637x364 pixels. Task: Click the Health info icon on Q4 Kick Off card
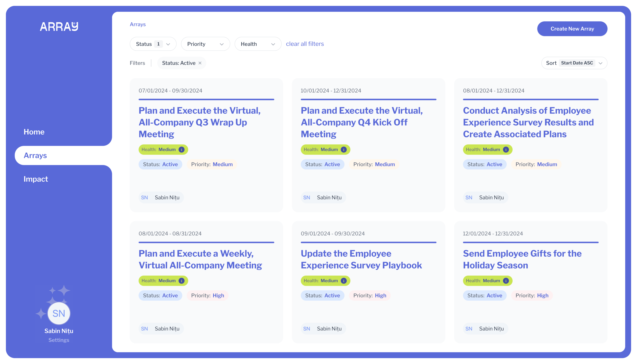tap(344, 149)
